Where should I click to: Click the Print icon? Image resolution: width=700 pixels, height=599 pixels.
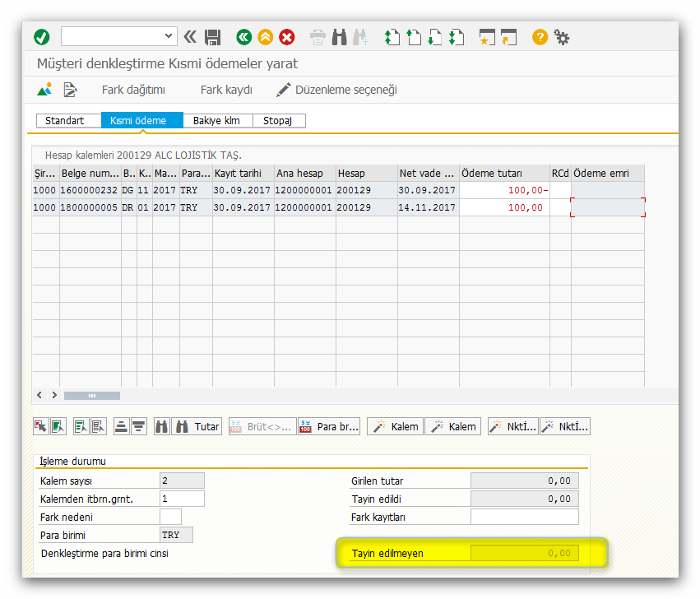[318, 37]
